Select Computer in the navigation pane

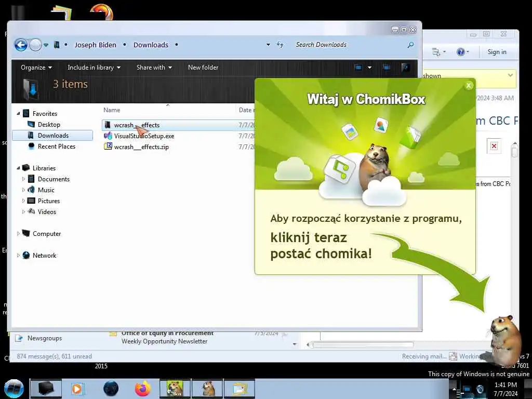point(46,233)
